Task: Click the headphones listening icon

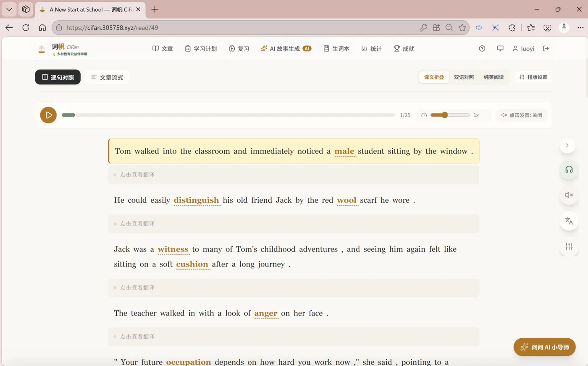Action: 569,170
